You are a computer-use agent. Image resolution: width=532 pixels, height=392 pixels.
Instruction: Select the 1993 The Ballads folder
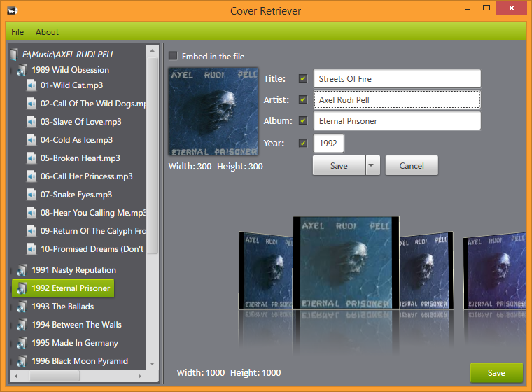[x=63, y=307]
